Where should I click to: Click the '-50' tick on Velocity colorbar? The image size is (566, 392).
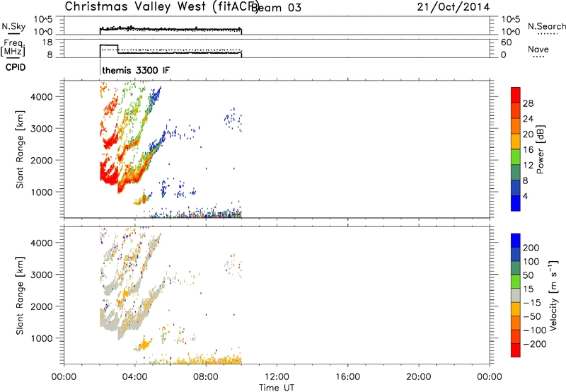[x=532, y=316]
